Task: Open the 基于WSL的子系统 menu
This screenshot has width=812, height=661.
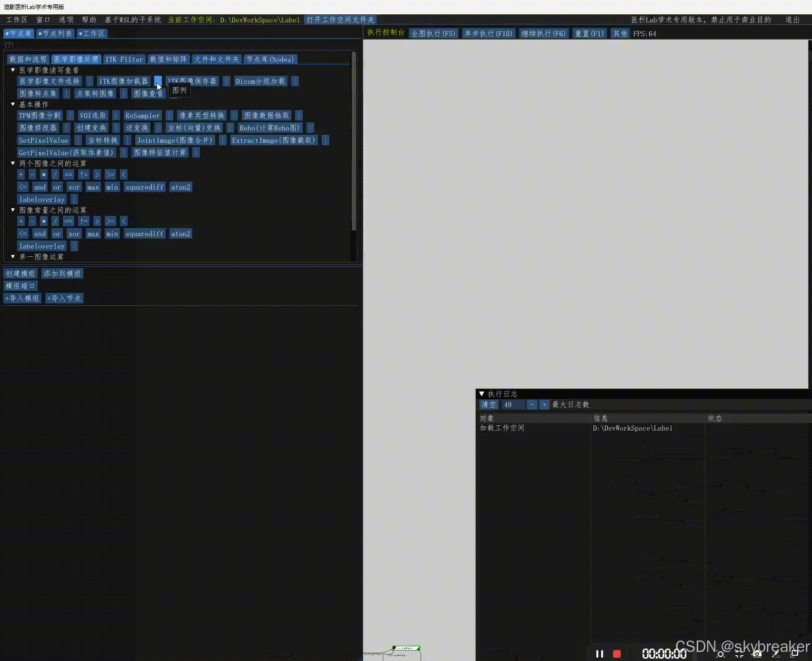Action: pyautogui.click(x=133, y=20)
